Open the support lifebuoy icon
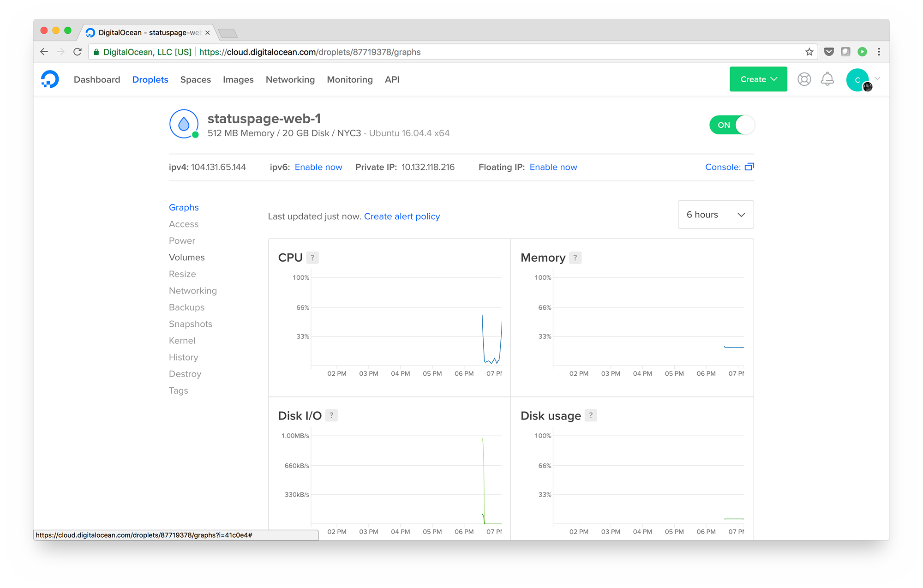 click(x=804, y=79)
